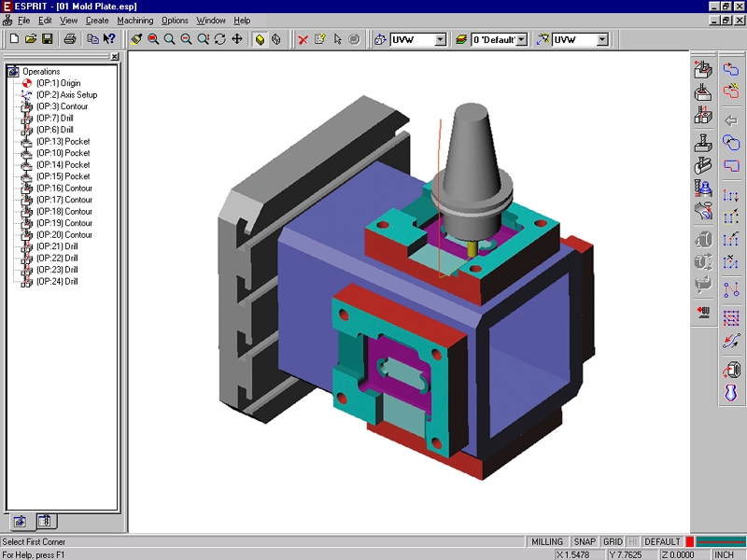Select (OP:13) Pocket operation in tree
747x560 pixels.
[63, 142]
